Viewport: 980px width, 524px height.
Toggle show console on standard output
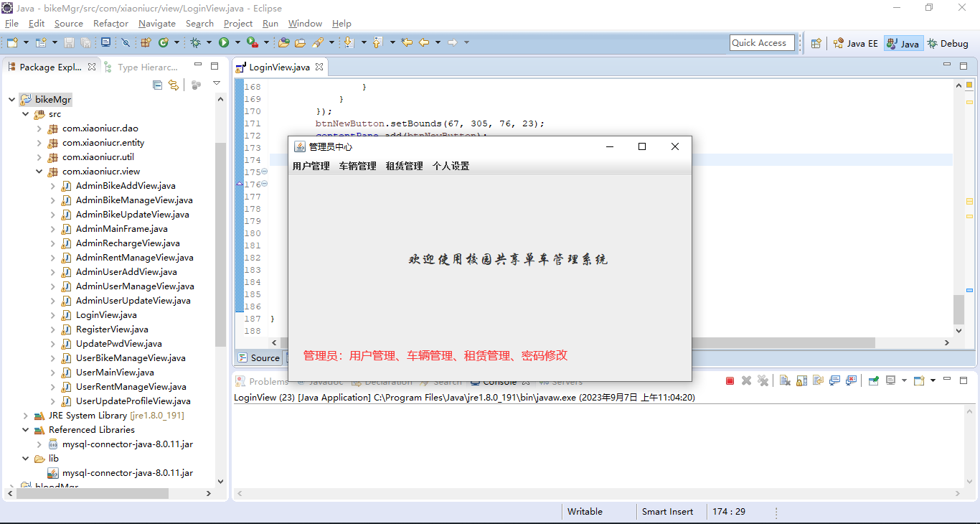834,380
